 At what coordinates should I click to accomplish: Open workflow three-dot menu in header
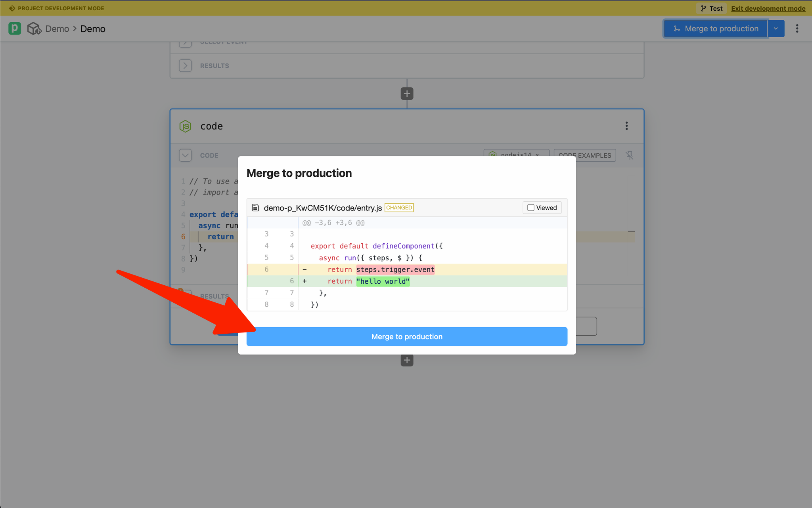click(x=797, y=29)
